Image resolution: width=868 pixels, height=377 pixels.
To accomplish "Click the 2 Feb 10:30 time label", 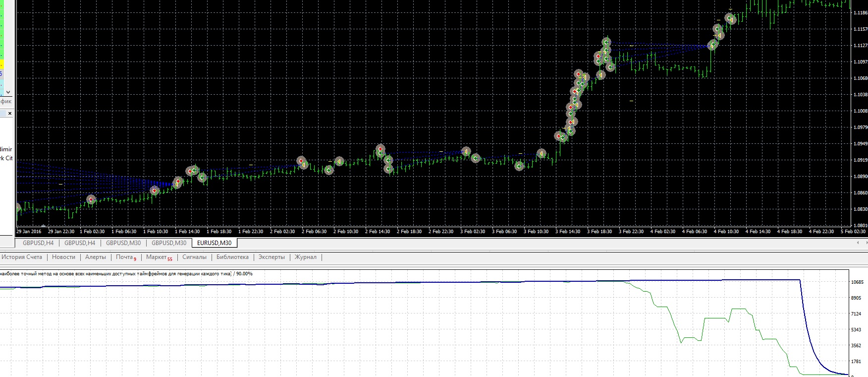I will (346, 232).
